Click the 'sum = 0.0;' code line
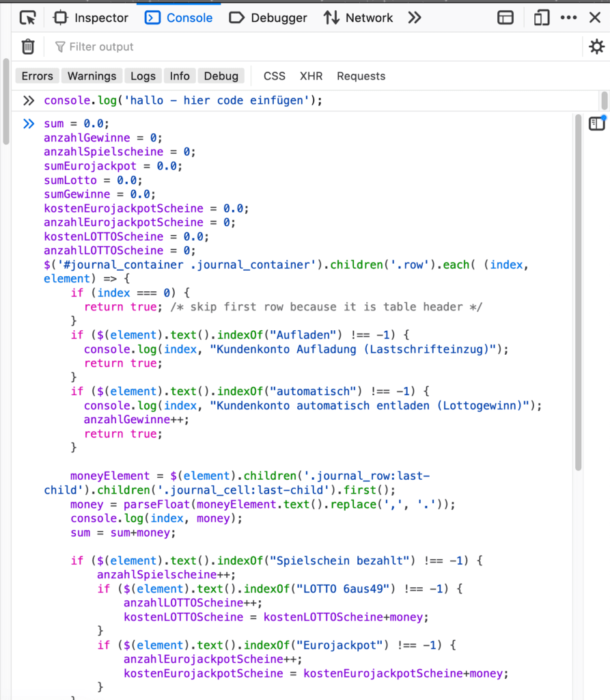Viewport: 610px width, 700px height. click(x=77, y=123)
